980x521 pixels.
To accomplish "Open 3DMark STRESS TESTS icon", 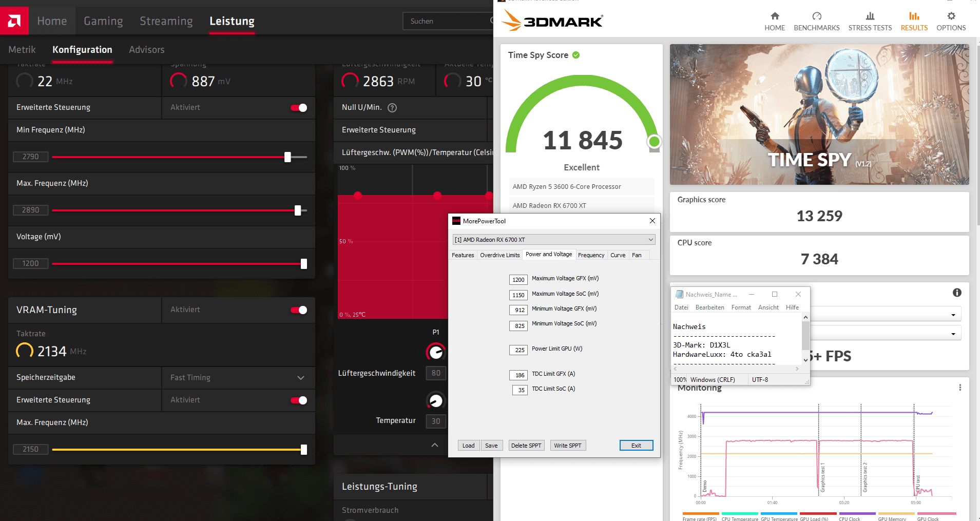I will pyautogui.click(x=870, y=16).
